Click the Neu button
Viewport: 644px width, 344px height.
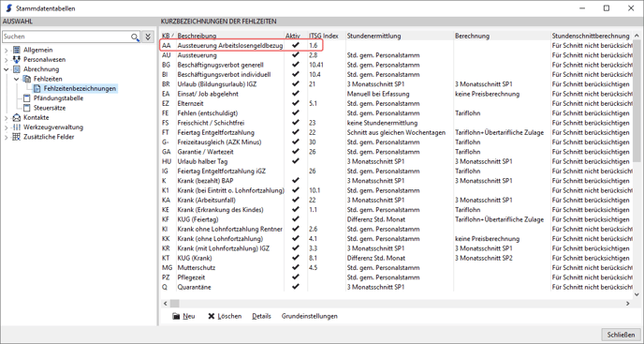coord(184,316)
